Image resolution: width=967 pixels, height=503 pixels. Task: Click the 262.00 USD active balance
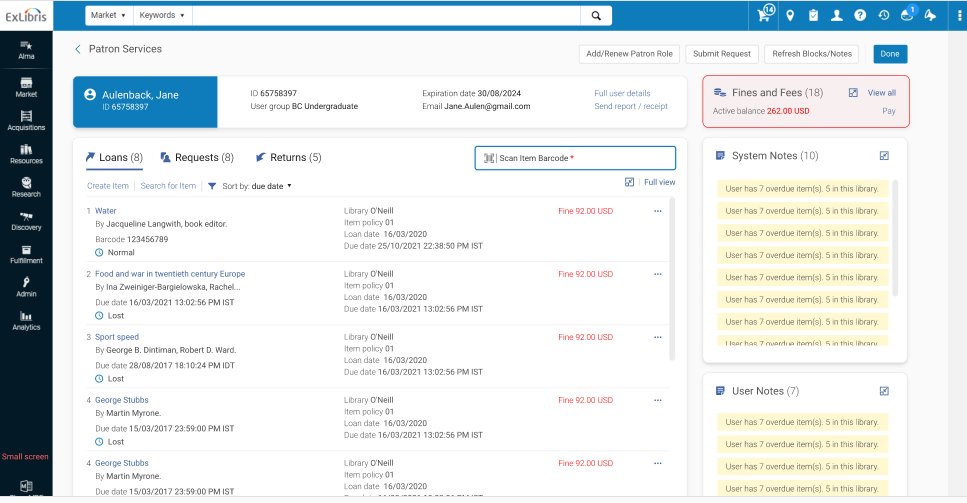(788, 112)
